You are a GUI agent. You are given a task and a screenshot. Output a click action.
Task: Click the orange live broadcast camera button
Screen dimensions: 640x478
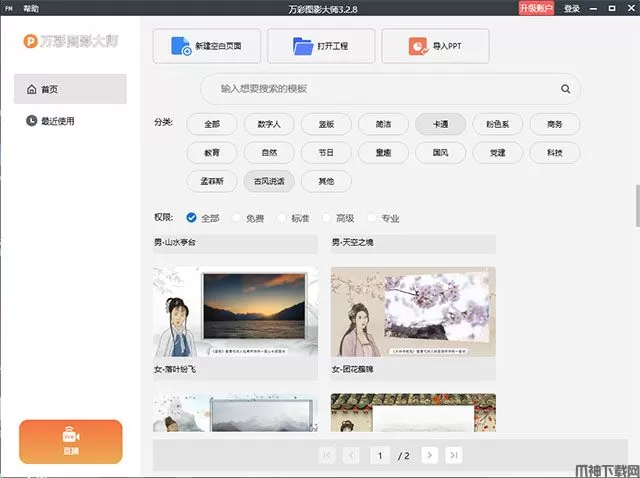tap(71, 441)
